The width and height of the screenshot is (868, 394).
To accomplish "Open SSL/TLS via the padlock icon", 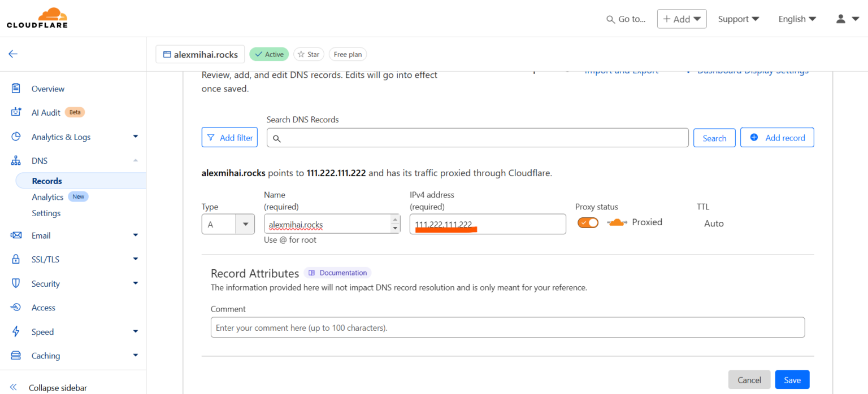I will tap(16, 259).
